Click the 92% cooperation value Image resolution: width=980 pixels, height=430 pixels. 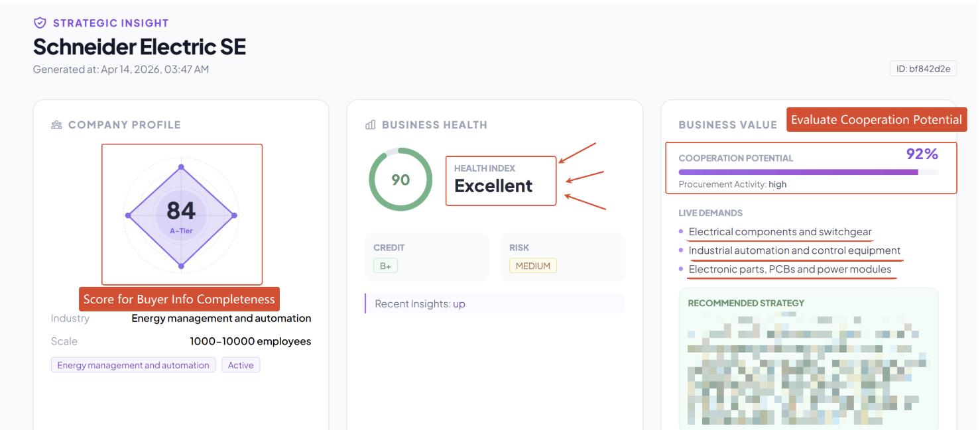(922, 154)
